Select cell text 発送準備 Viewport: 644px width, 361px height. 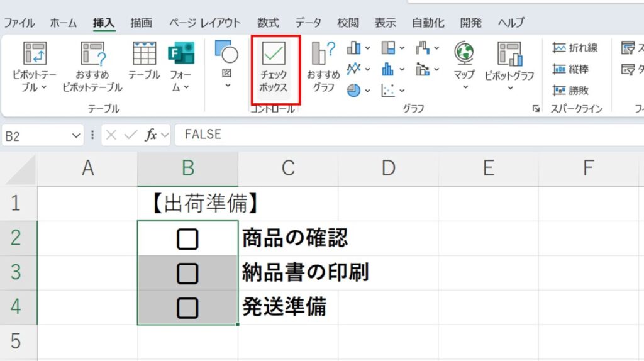(284, 307)
